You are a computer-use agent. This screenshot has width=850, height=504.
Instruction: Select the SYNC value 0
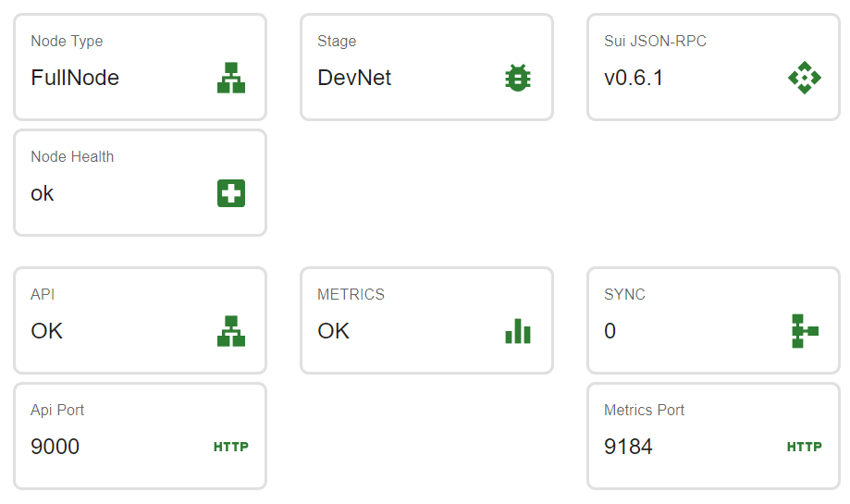pos(610,330)
